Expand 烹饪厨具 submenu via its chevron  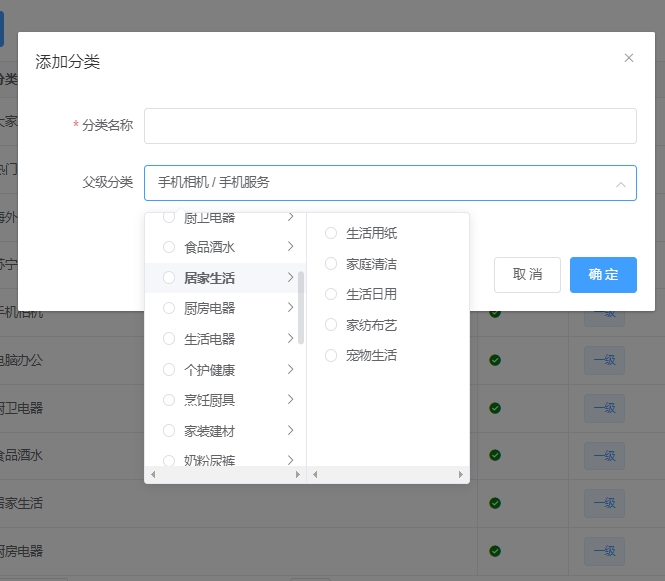pyautogui.click(x=291, y=399)
